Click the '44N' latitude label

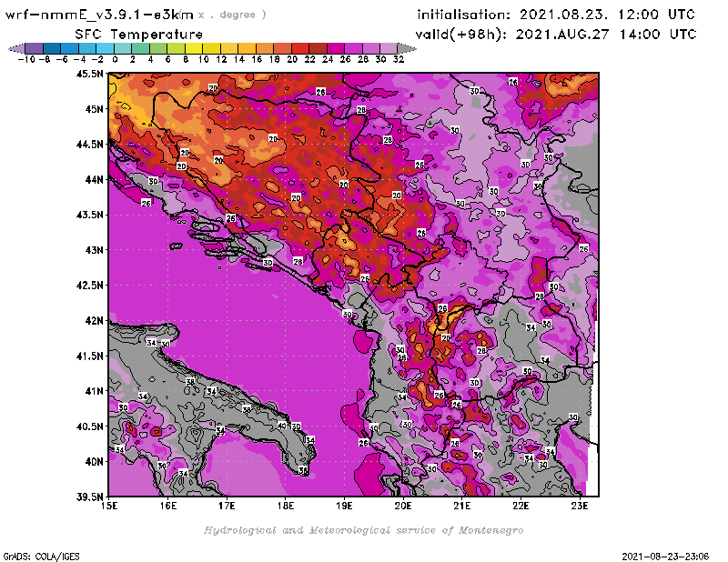pos(94,179)
